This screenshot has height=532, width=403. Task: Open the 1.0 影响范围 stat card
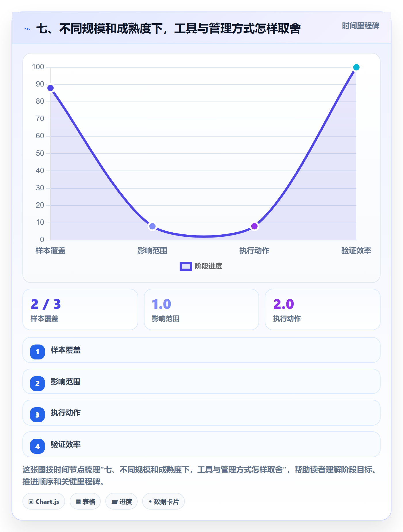[x=201, y=309]
